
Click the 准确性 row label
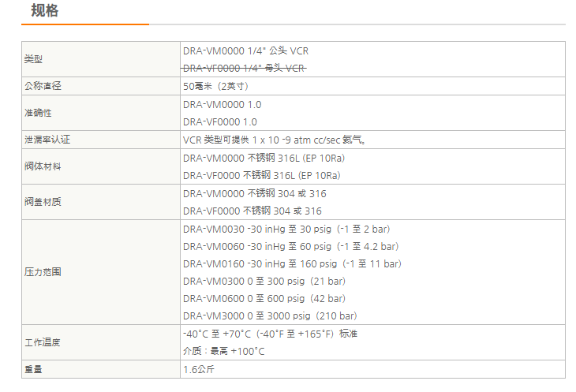(38, 114)
